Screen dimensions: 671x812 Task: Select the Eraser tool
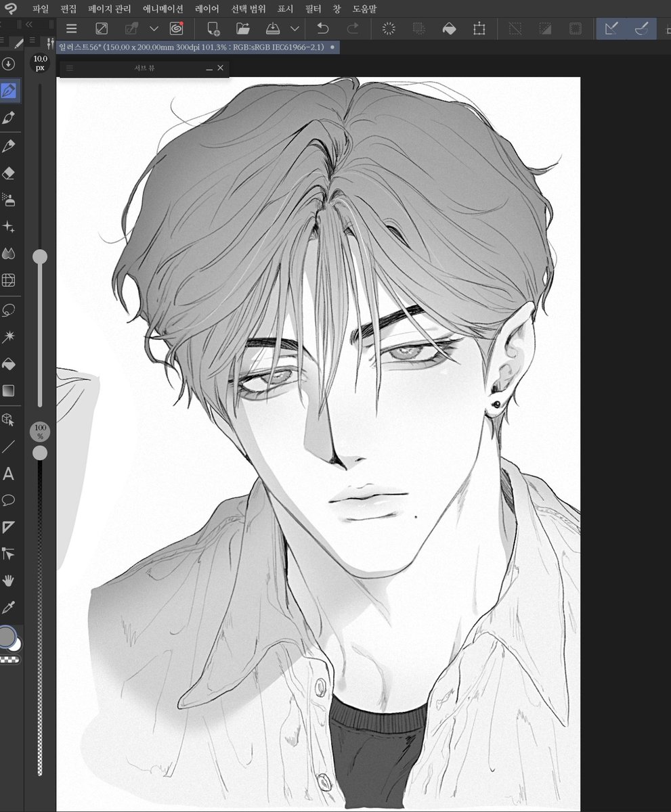point(9,173)
